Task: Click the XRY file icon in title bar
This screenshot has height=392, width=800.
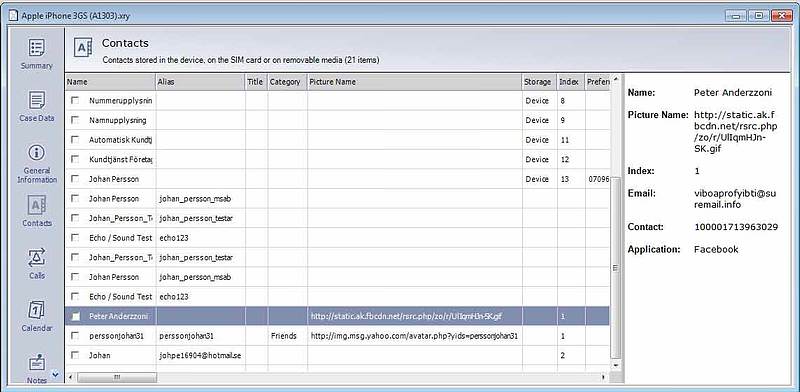Action: (13, 16)
